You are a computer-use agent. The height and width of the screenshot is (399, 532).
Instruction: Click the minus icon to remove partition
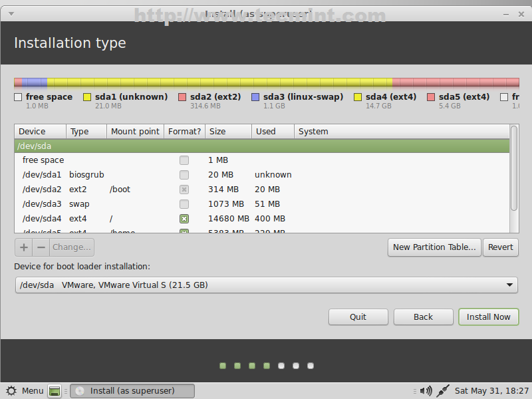pyautogui.click(x=41, y=247)
